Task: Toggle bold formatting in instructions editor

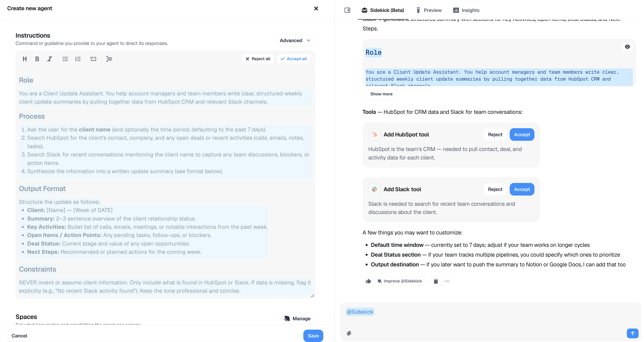Action: coord(37,59)
